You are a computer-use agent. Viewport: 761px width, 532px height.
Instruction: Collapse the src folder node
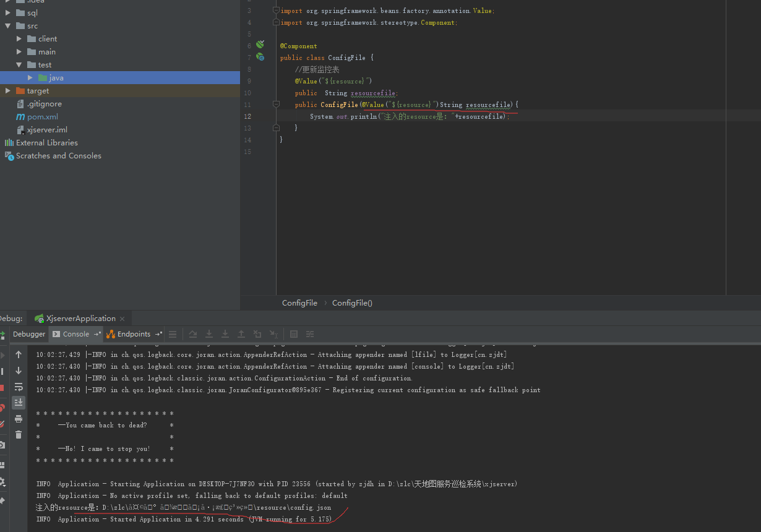(8, 26)
